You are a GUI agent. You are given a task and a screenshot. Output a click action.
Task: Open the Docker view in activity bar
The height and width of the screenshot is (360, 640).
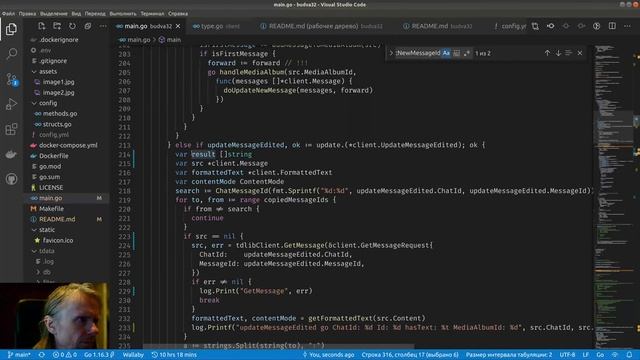pos(11,154)
